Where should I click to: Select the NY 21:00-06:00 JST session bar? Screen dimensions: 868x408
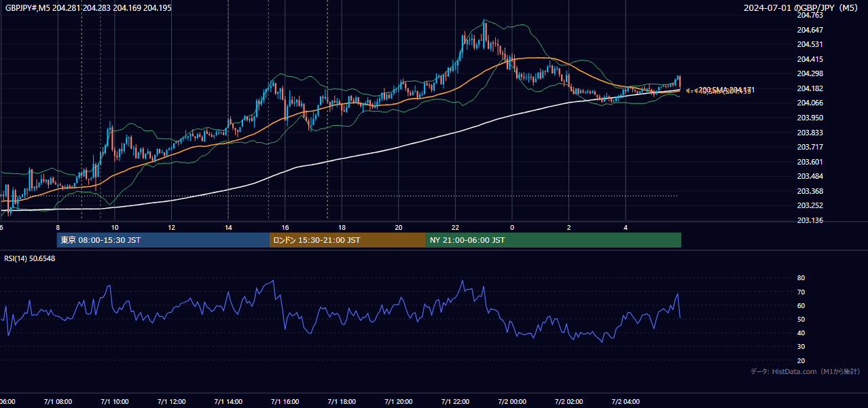(x=554, y=240)
